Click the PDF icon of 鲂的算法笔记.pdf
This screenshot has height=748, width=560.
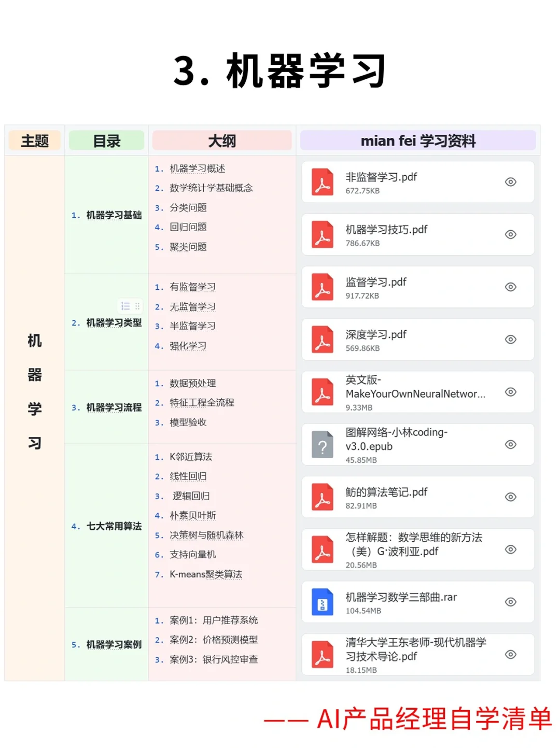(x=323, y=497)
